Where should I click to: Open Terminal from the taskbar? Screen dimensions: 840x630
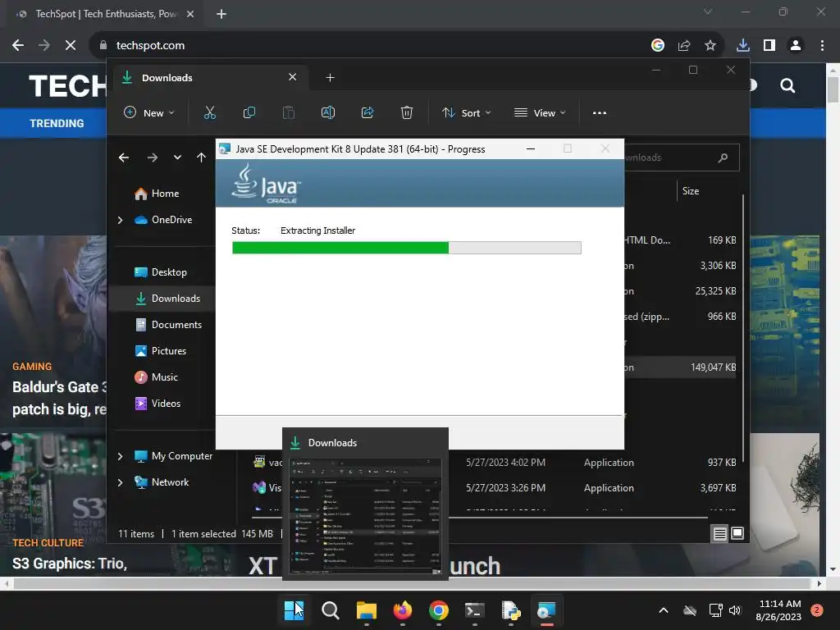point(475,610)
